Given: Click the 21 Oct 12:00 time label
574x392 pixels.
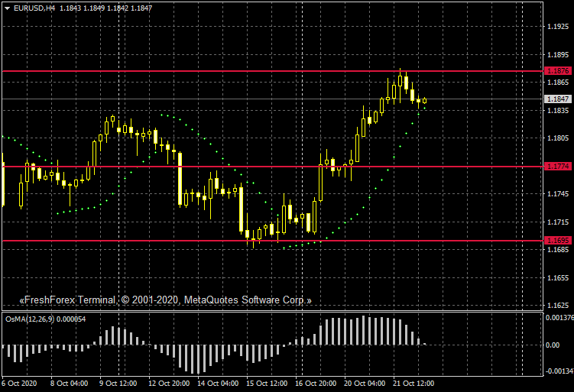Looking at the screenshot, I should point(413,384).
